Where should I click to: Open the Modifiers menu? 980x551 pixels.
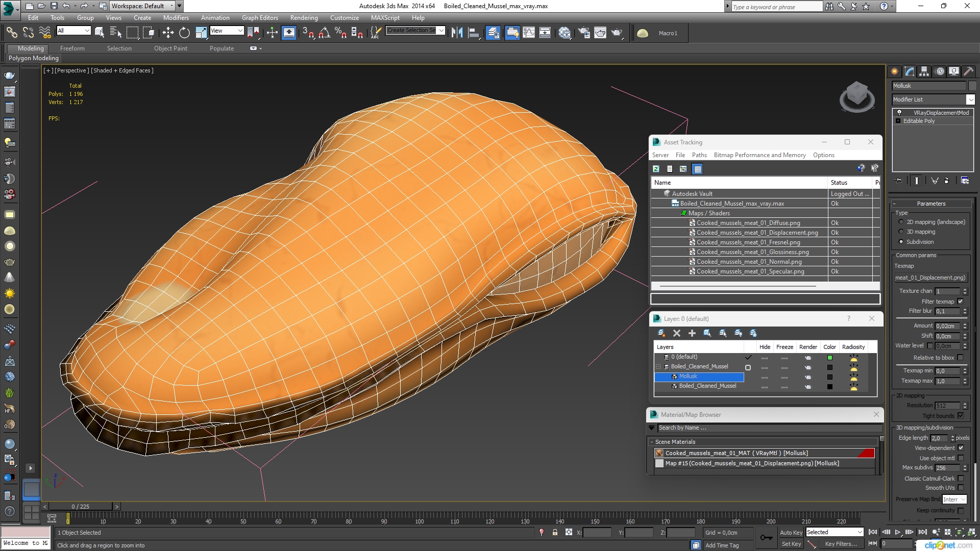176,17
